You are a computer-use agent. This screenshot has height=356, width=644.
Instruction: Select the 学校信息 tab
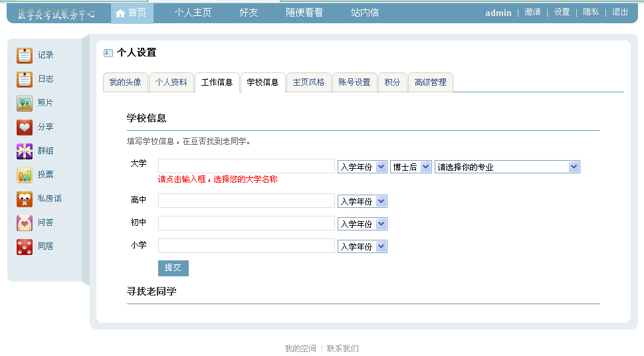pyautogui.click(x=263, y=82)
